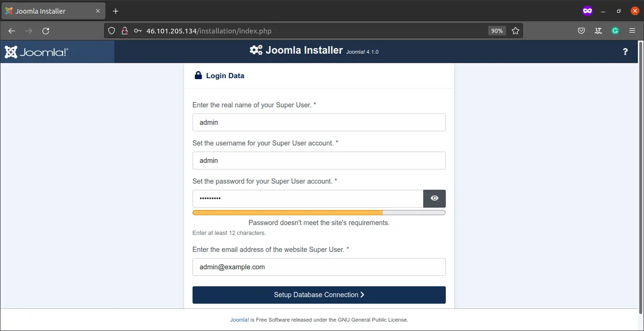Show password with the eye icon
This screenshot has width=644, height=331.
(x=435, y=198)
